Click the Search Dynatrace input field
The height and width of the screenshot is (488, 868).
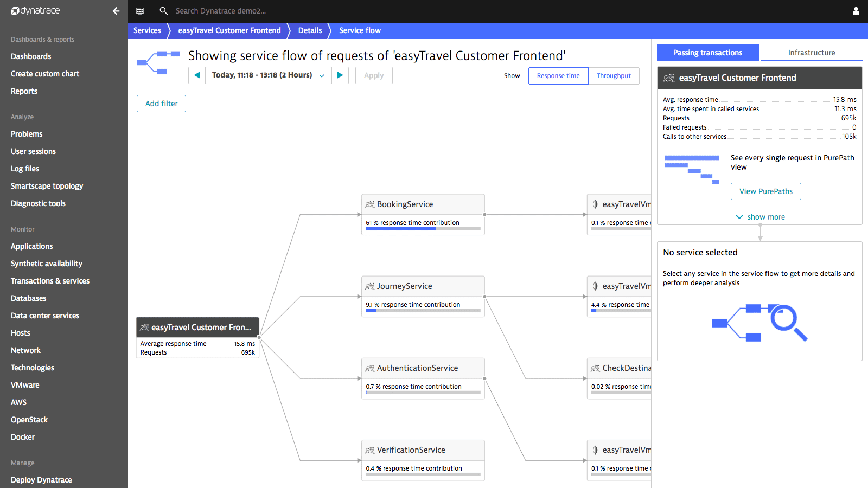pyautogui.click(x=220, y=11)
